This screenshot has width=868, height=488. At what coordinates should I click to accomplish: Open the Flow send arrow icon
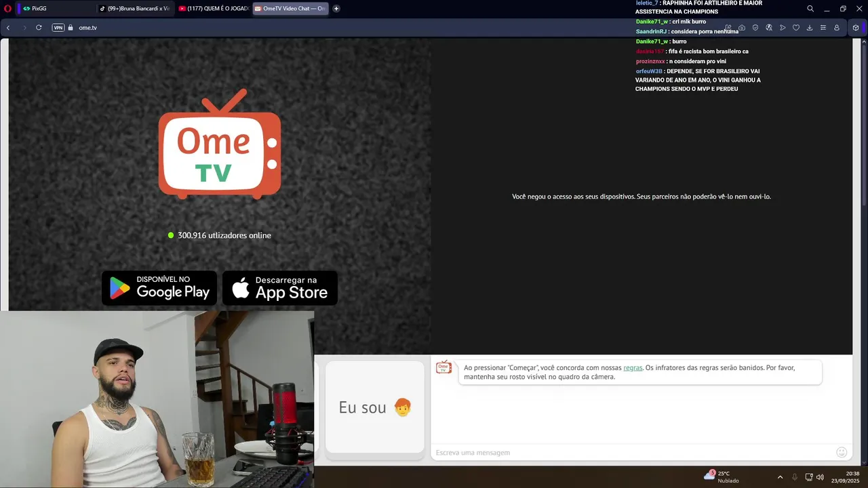(783, 28)
